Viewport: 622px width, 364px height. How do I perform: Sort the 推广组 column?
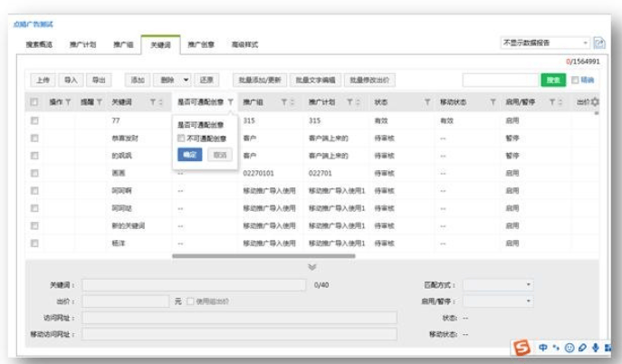[x=292, y=102]
